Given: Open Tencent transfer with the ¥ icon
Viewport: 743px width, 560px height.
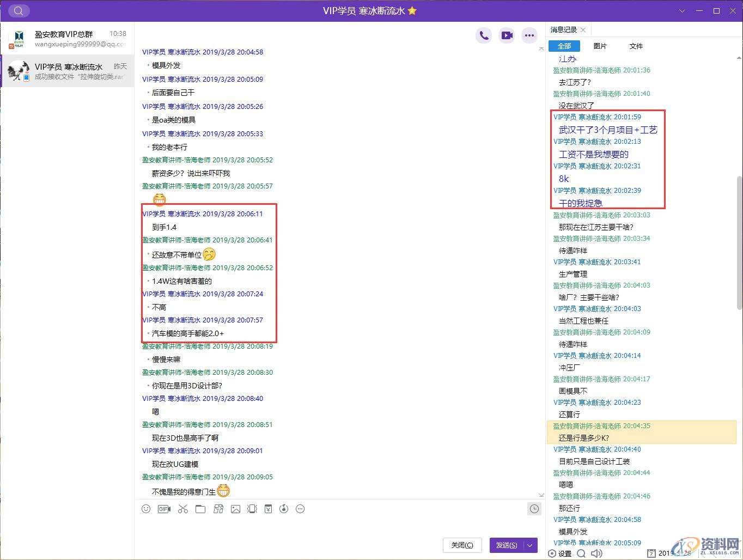Looking at the screenshot, I should click(268, 509).
